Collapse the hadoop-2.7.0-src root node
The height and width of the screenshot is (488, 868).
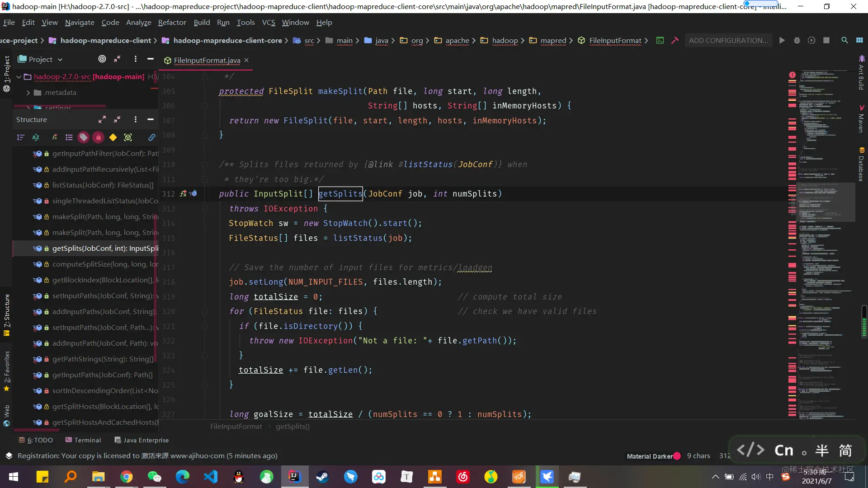click(19, 77)
